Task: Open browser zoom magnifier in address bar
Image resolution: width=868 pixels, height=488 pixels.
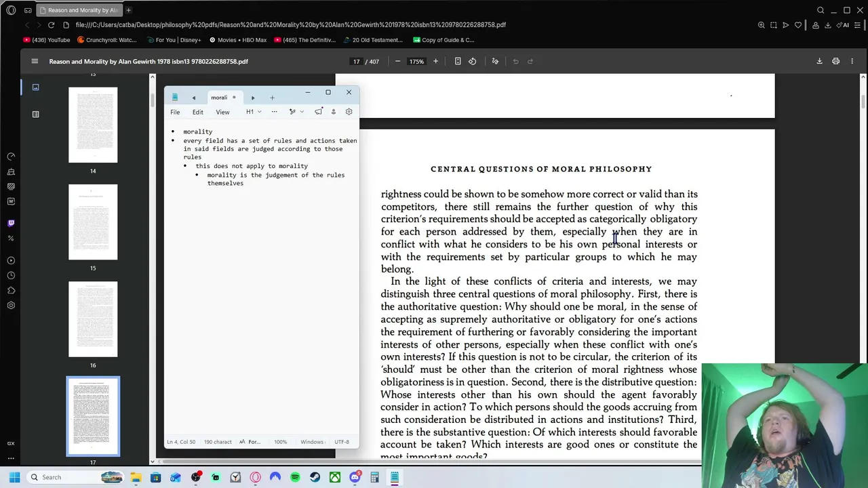Action: [x=761, y=25]
